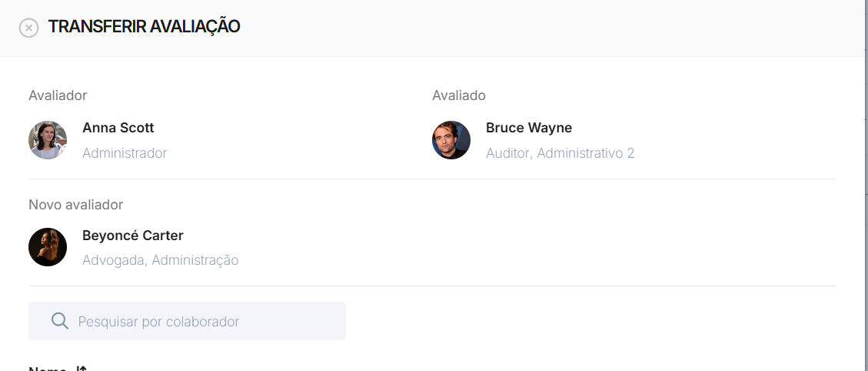Focus the Pesquisar por colaborador field
868x371 pixels.
click(x=187, y=321)
